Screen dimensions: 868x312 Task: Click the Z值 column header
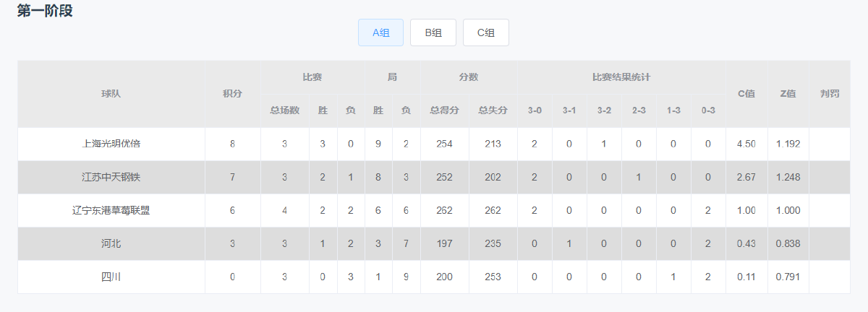coord(788,94)
